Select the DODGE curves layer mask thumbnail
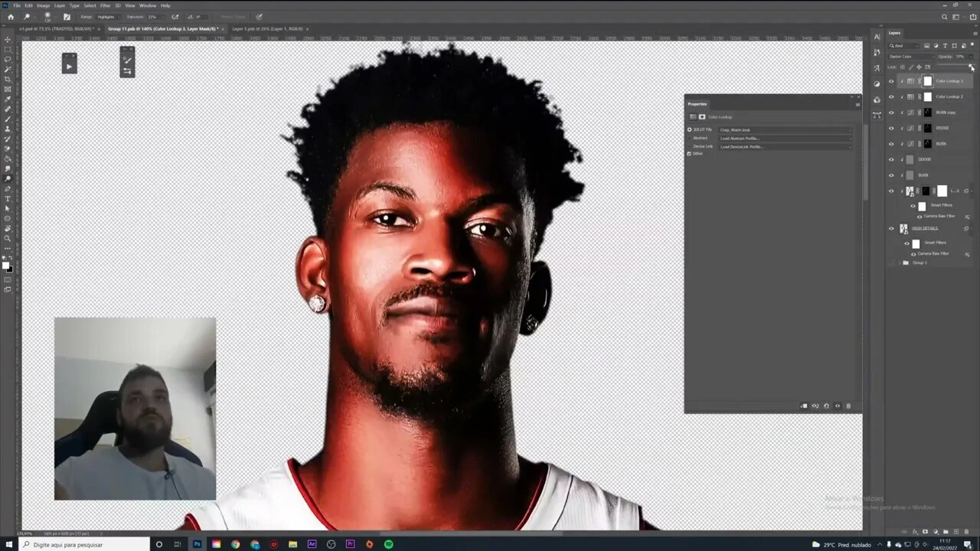This screenshot has width=980, height=551. coord(928,128)
